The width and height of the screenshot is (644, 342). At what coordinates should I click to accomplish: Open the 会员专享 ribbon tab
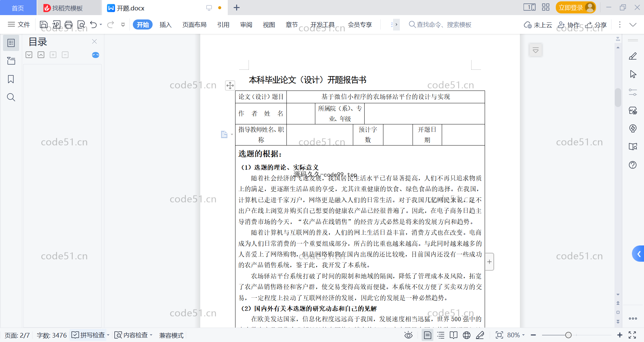pos(360,24)
